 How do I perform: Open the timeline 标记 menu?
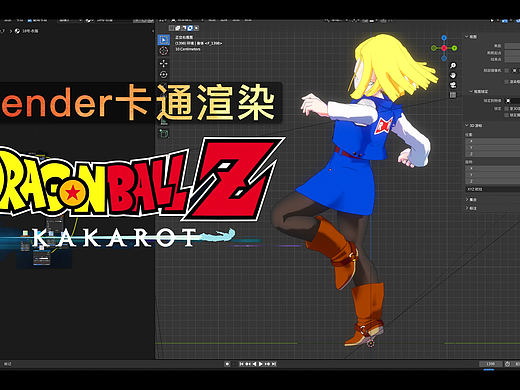pyautogui.click(x=7, y=364)
